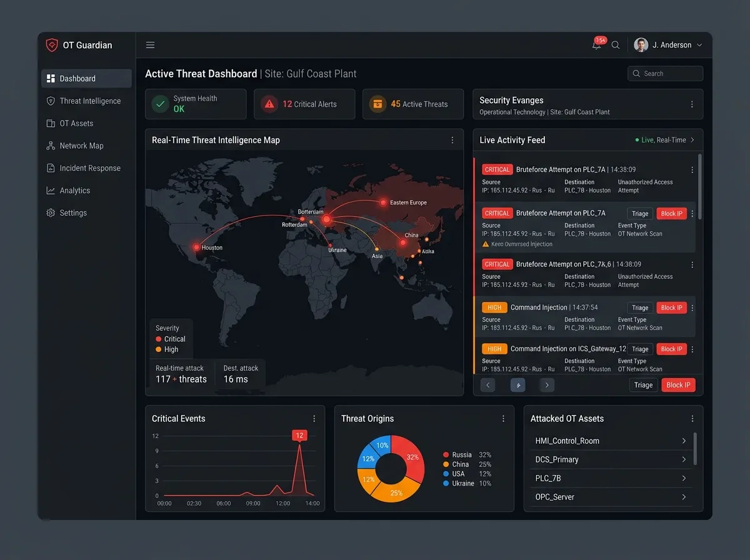Select the blue 10% donut segment
The image size is (750, 560).
click(382, 445)
